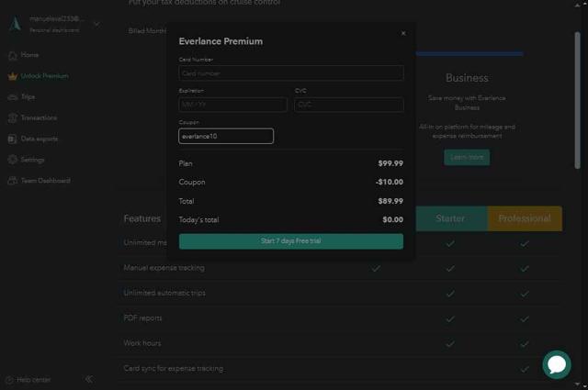Click the PDF reports row label
The height and width of the screenshot is (390, 588).
(x=142, y=318)
